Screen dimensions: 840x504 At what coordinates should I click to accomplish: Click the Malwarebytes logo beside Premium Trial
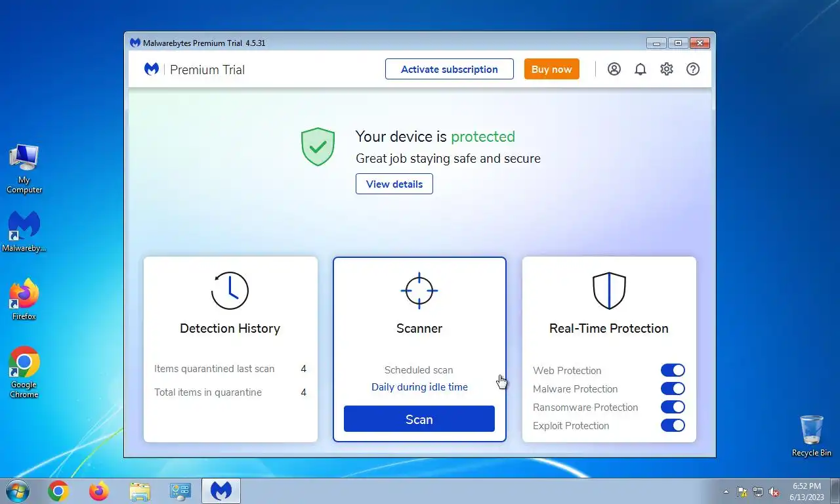tap(152, 69)
